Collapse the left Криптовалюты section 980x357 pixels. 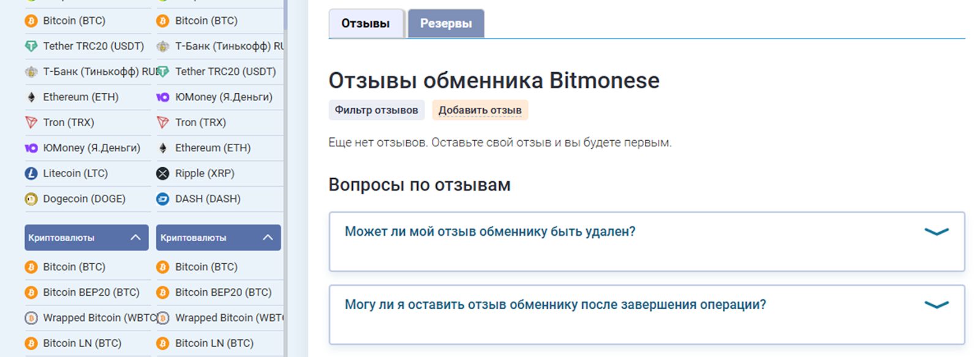(x=135, y=238)
